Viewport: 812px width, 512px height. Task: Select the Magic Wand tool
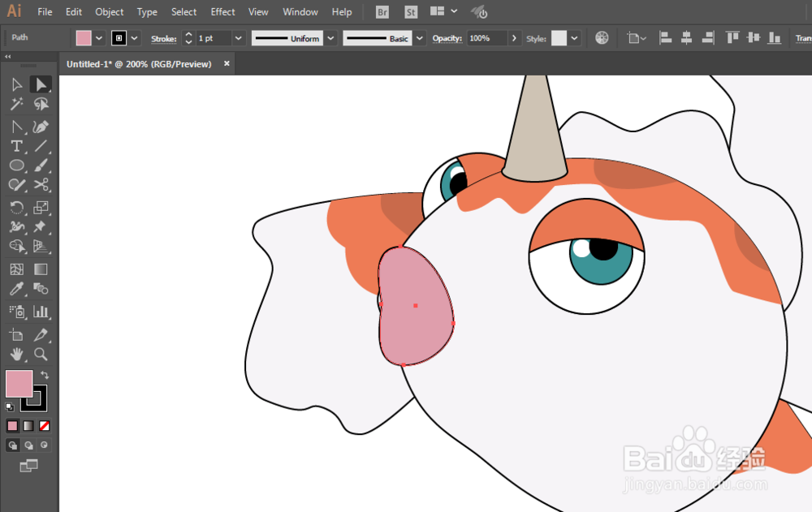tap(16, 104)
